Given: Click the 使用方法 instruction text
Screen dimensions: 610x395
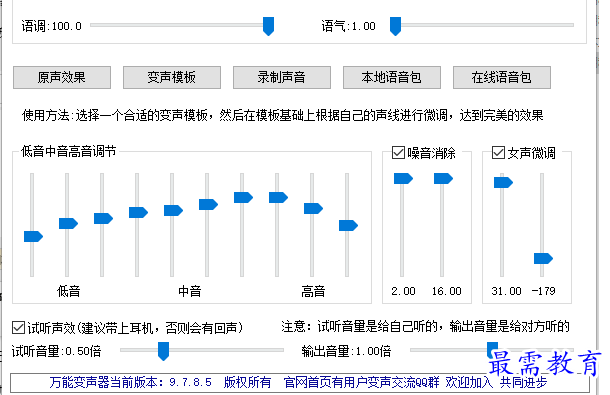Looking at the screenshot, I should click(283, 115).
